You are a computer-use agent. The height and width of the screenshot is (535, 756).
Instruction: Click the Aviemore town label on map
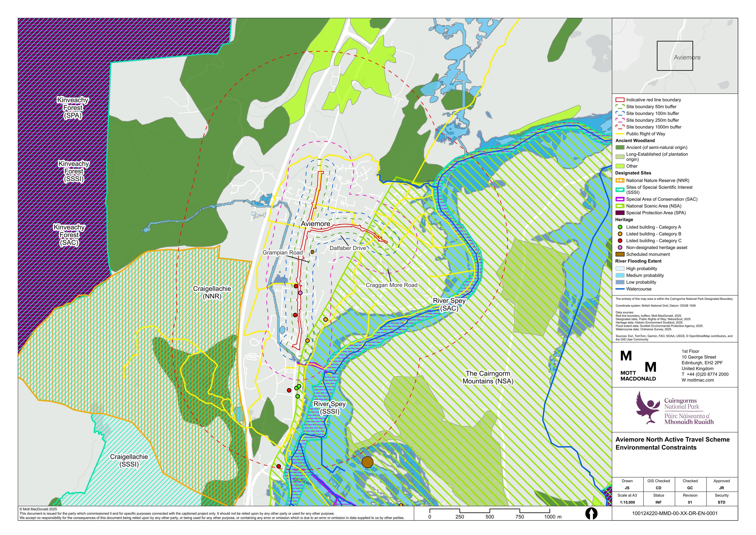click(315, 224)
